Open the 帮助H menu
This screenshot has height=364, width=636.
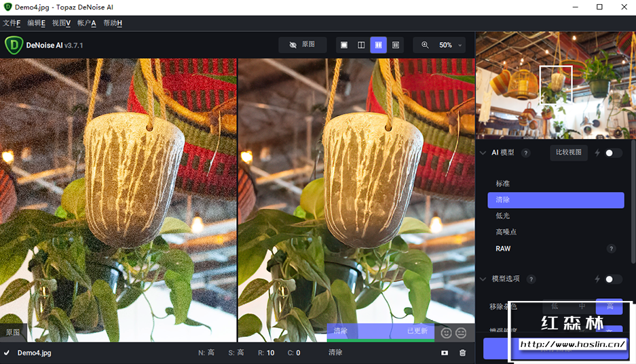click(113, 23)
